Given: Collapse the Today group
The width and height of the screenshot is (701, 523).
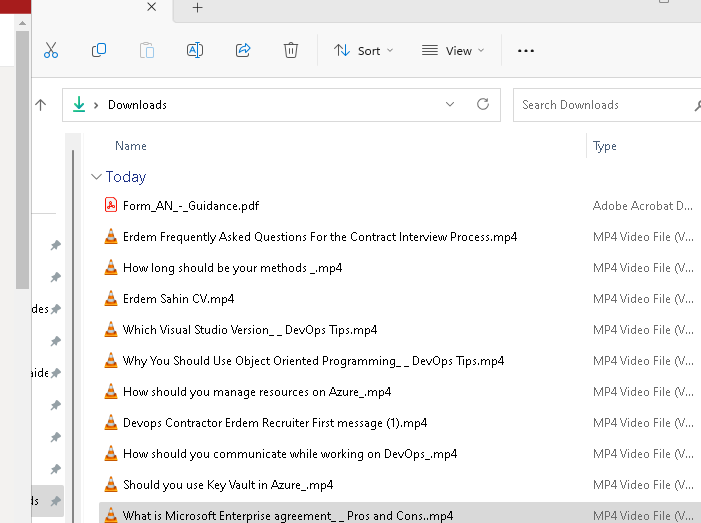Looking at the screenshot, I should pyautogui.click(x=96, y=177).
